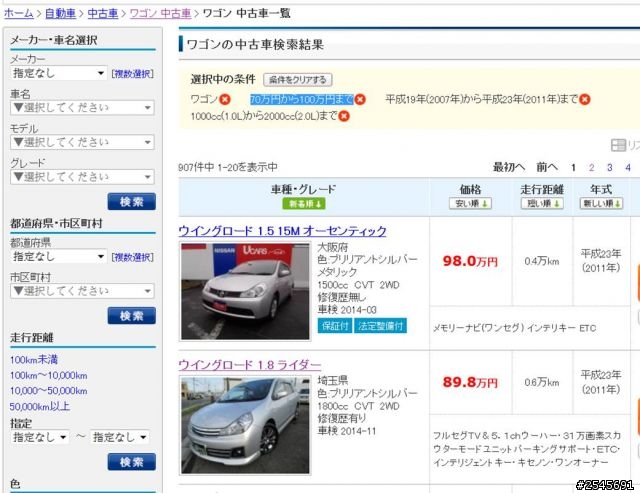This screenshot has height=493, width=640.
Task: Open ウイングロード 1.8 ライダー listing
Action: (x=250, y=364)
